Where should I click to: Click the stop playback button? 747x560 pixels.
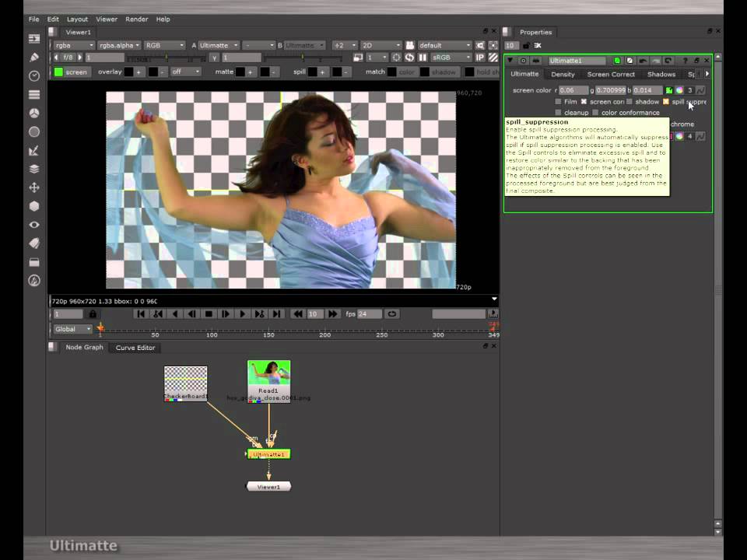(x=209, y=313)
